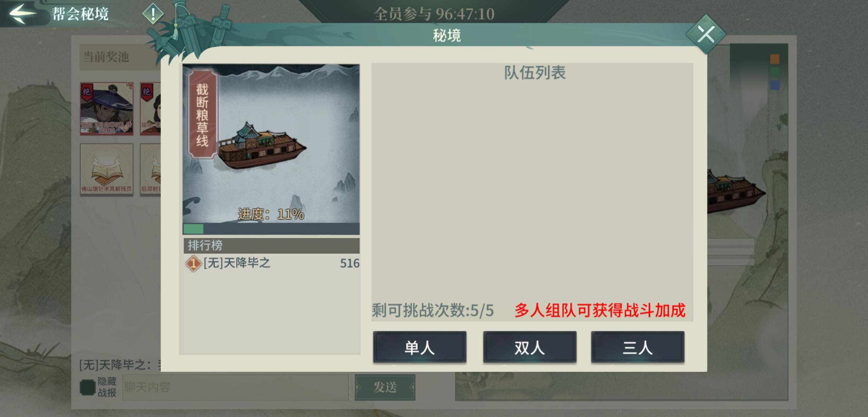This screenshot has width=868, height=417.
Task: Open the 排行榜 leaderboard header
Action: pos(271,246)
